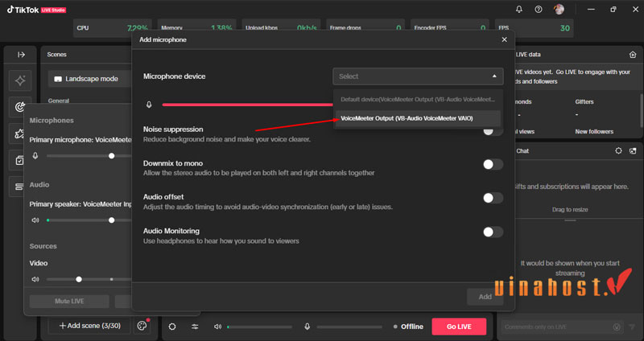Click the Drag to resize handle in Chat

[x=570, y=220]
